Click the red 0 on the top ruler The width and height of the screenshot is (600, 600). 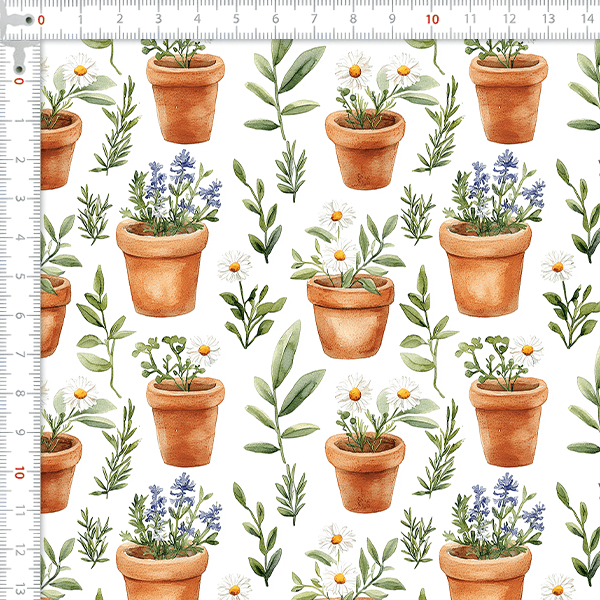click(x=41, y=18)
